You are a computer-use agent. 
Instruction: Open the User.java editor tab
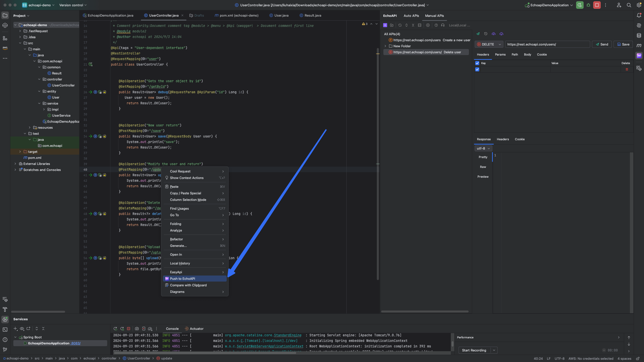[279, 15]
